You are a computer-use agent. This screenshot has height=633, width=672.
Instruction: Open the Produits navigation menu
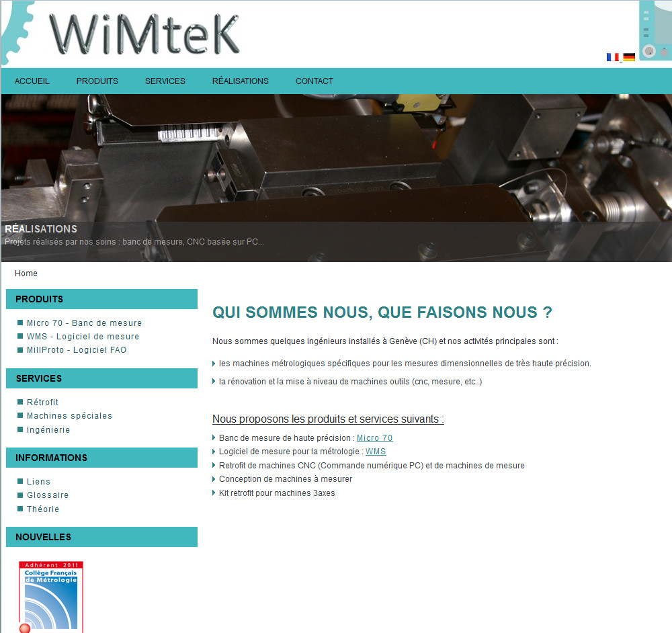(97, 81)
